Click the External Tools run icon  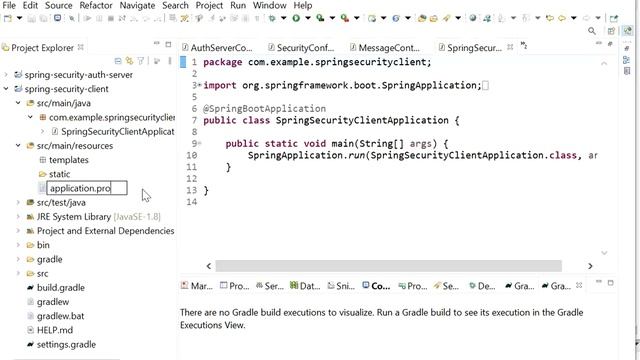[x=345, y=18]
